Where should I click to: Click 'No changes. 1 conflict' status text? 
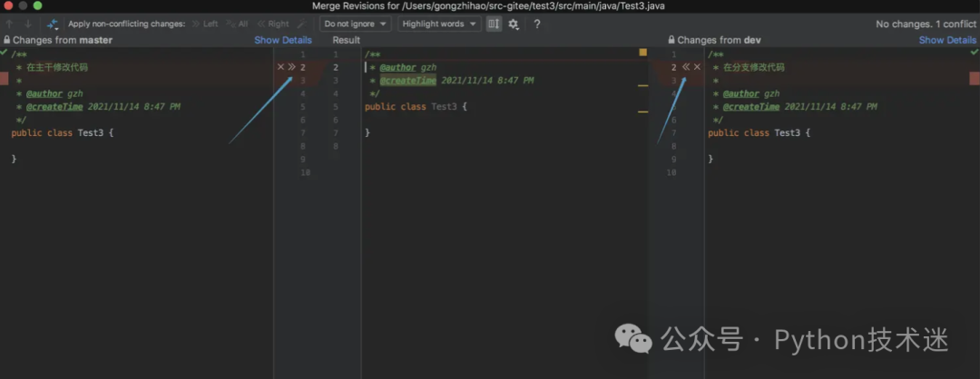click(926, 24)
